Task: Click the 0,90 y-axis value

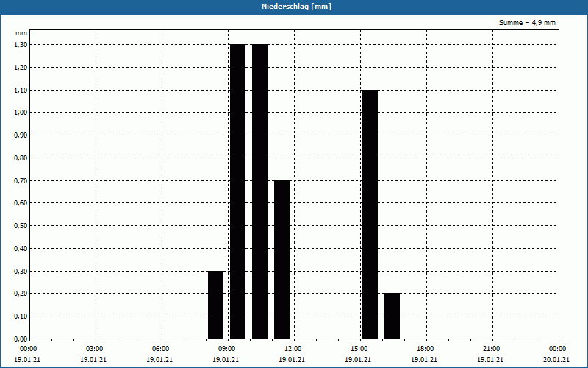Action: click(21, 135)
